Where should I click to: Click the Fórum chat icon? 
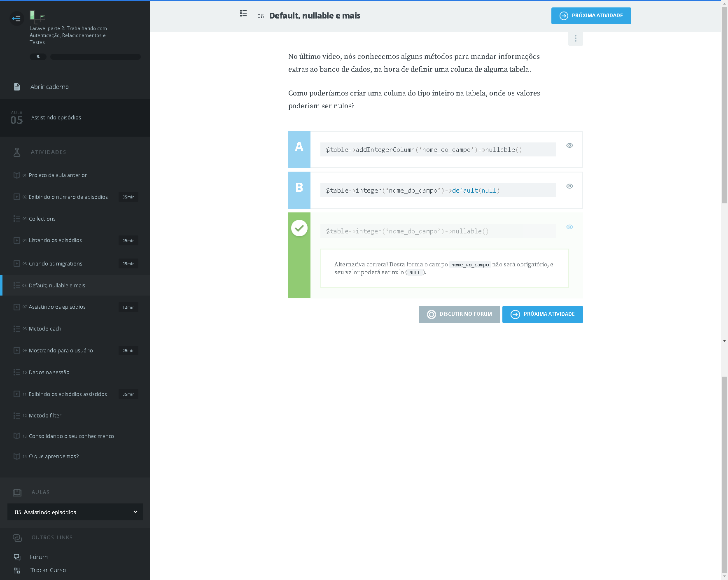17,557
